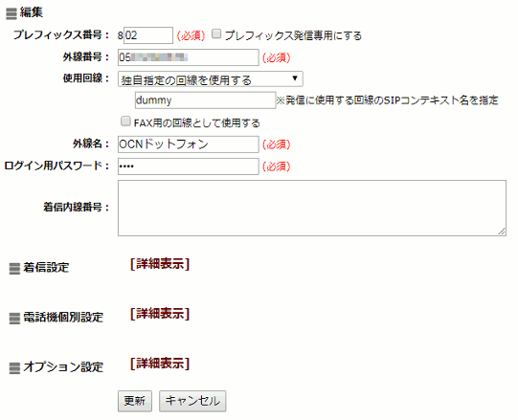Click the 更新 button
518x420 pixels.
135,401
